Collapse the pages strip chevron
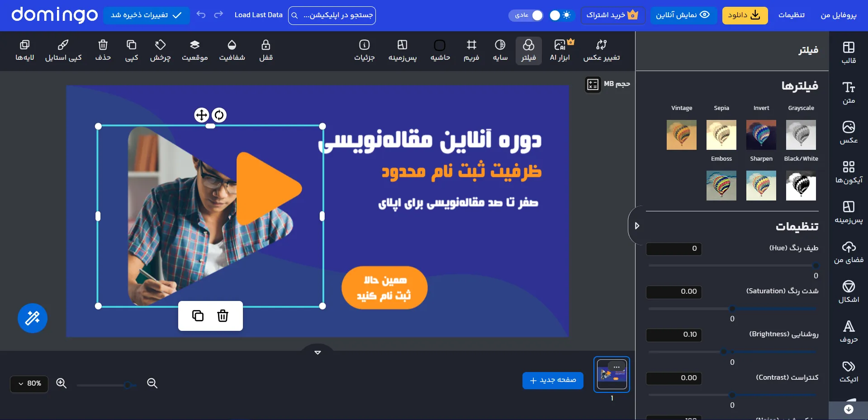 (x=318, y=352)
